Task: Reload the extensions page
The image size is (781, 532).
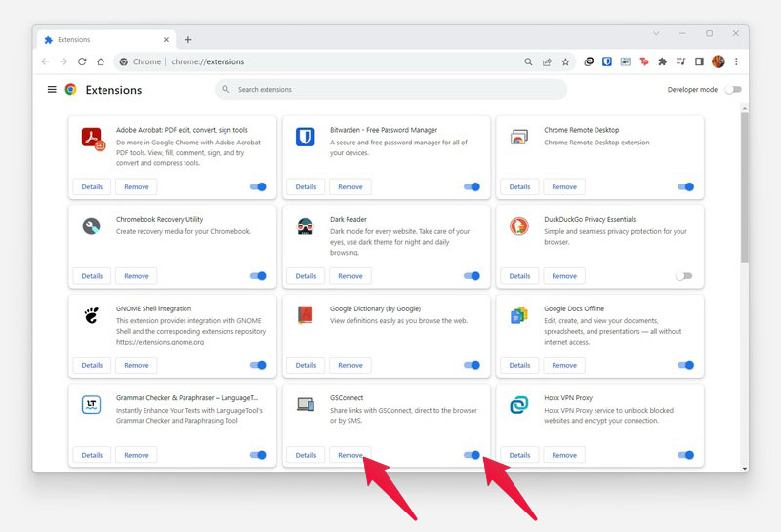Action: click(82, 61)
